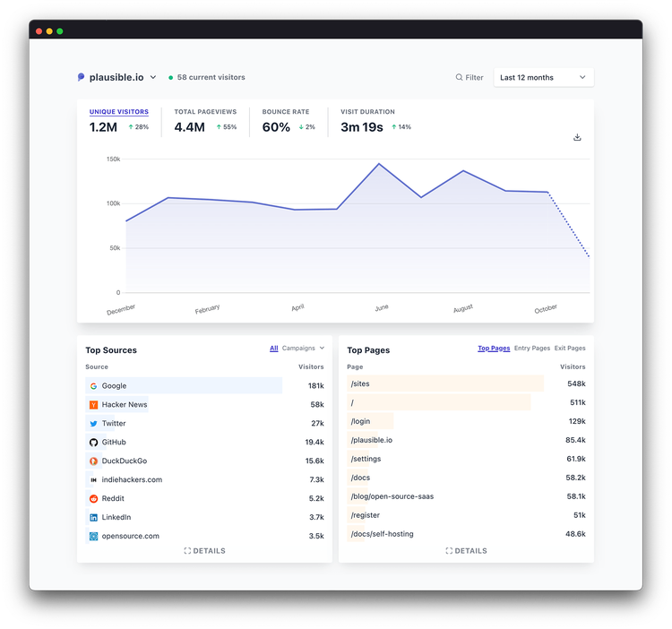This screenshot has width=672, height=629.
Task: Filter by Hacker News source
Action: coord(125,404)
